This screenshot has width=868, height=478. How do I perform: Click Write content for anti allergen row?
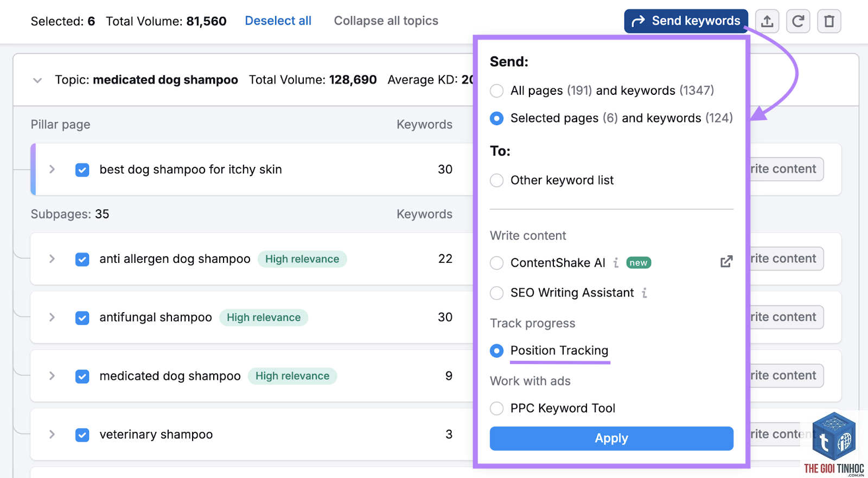tap(786, 259)
